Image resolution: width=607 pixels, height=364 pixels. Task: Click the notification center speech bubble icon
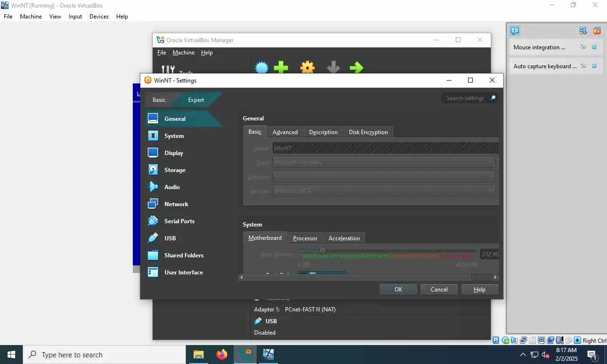tap(515, 31)
